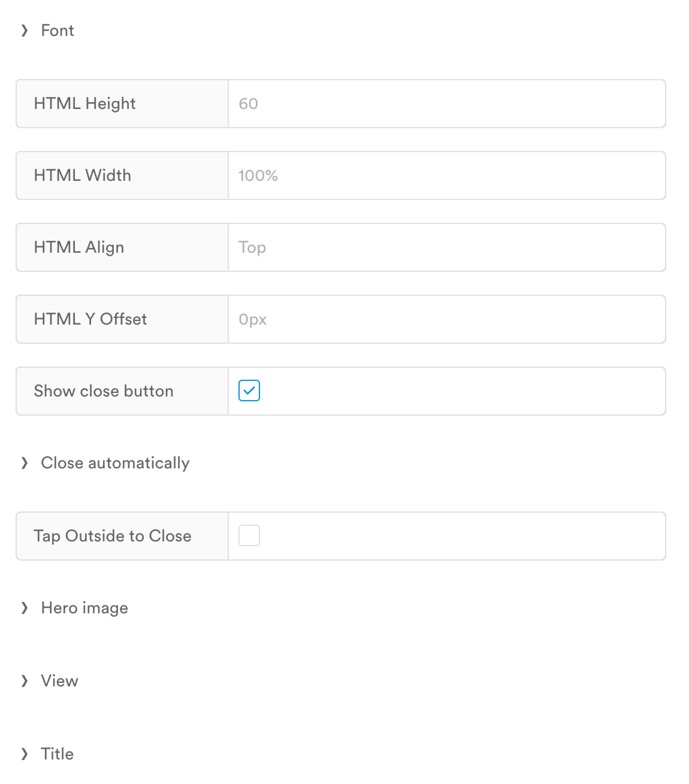Screen dimensions: 689x784
Task: Click the Show close button label
Action: pyautogui.click(x=104, y=391)
